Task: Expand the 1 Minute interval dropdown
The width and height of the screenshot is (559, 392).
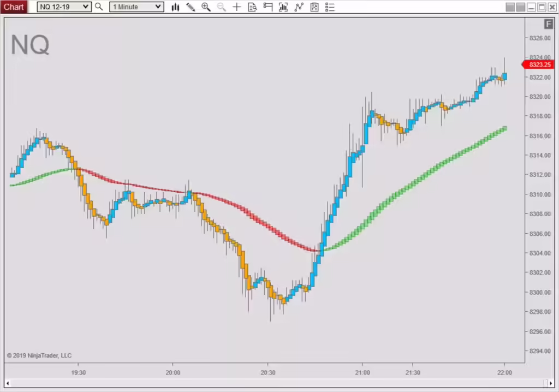Action: coord(136,7)
